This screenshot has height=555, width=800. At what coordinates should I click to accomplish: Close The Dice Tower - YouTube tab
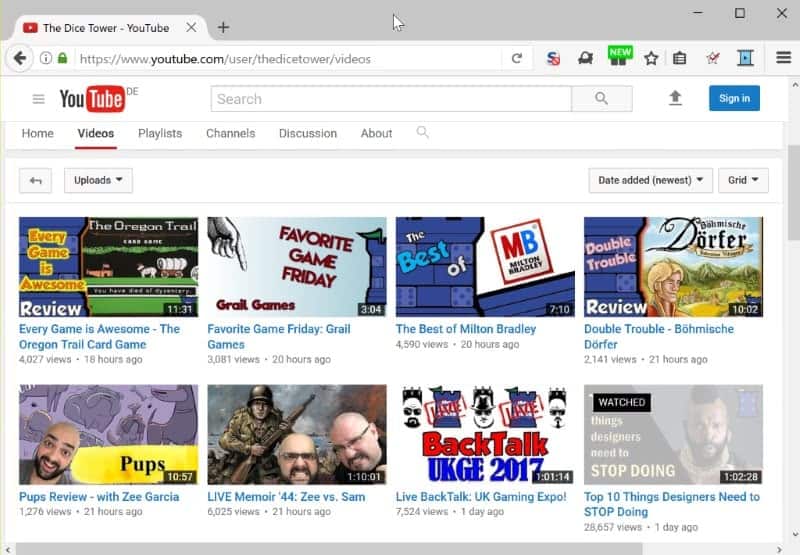[191, 28]
